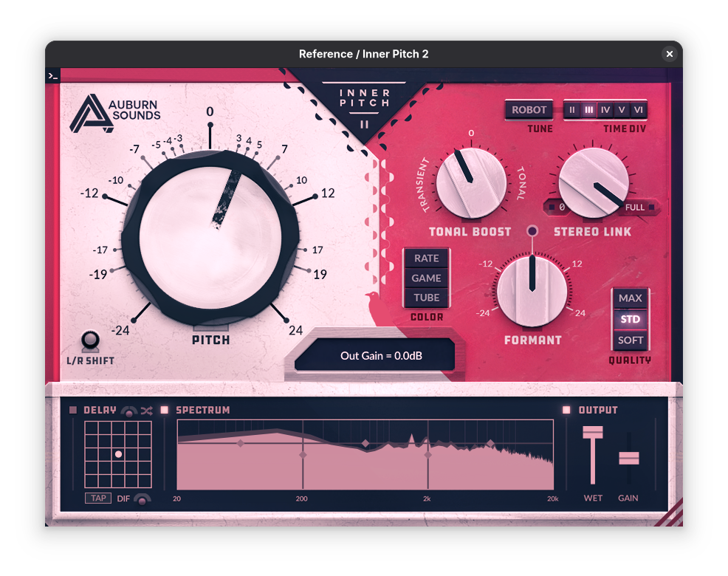Click the DIF knob under delay grid
728x576 pixels.
tap(142, 498)
